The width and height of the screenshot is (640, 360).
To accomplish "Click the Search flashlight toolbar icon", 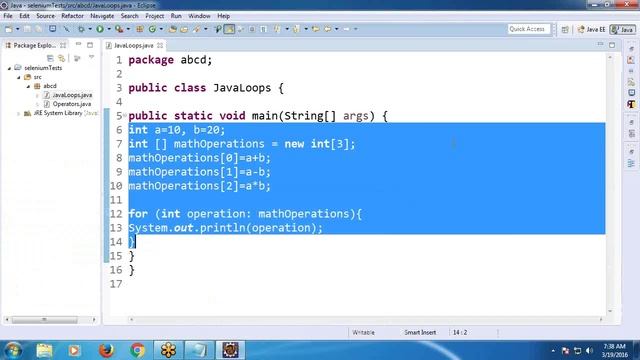I will click(x=197, y=29).
